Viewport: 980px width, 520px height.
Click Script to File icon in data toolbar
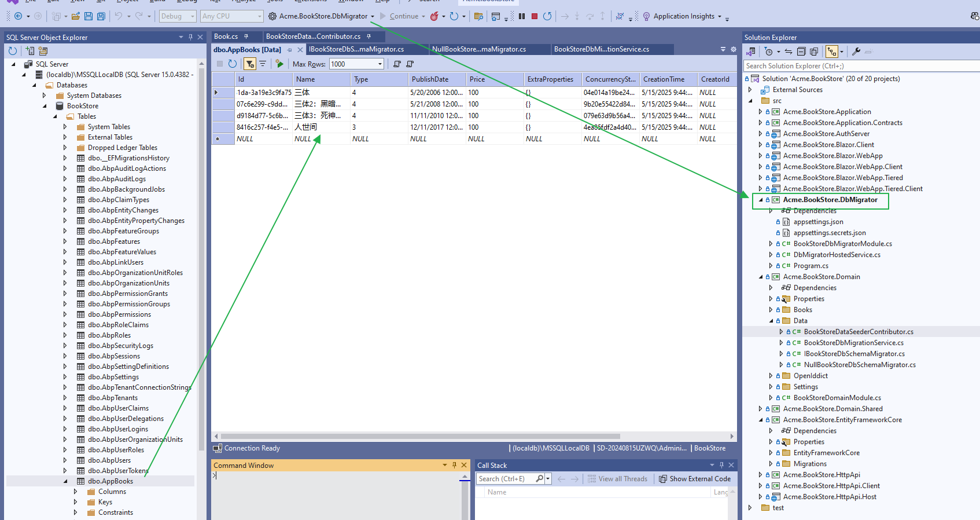[x=410, y=64]
